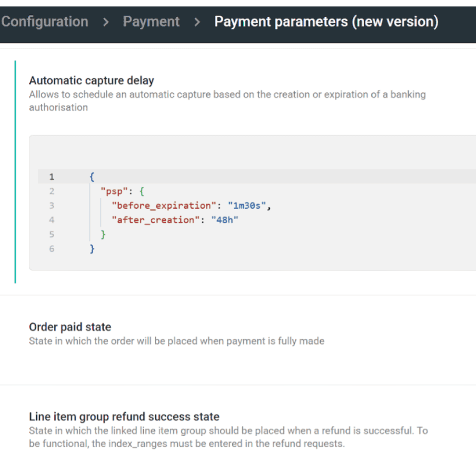Select the Automatic capture delay heading
The width and height of the screenshot is (476, 469).
click(91, 80)
